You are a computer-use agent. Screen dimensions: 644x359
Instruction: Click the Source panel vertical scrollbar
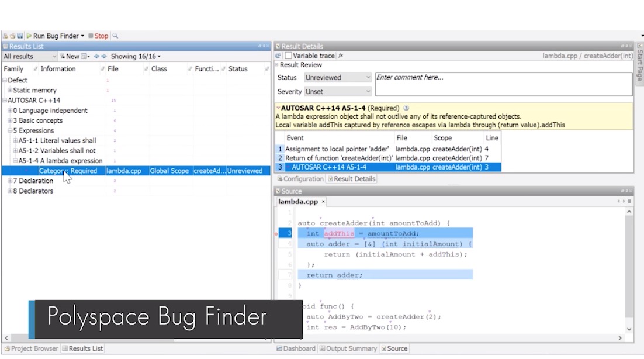click(x=629, y=266)
